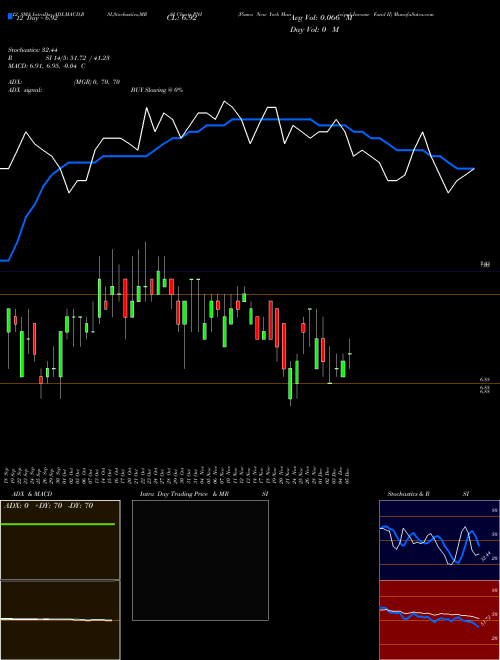Click the '(MGR) 0, 70, 70' ADX values
This screenshot has height=660, width=500.
point(97,82)
